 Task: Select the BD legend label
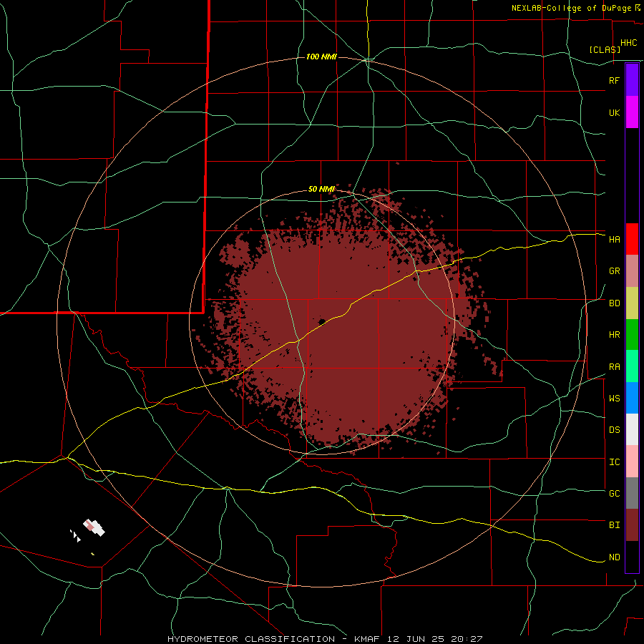click(614, 303)
